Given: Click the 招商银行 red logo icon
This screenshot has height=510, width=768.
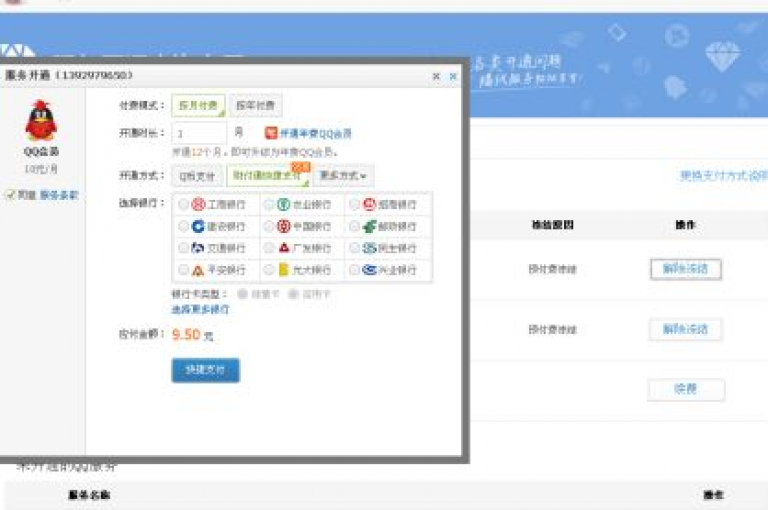Looking at the screenshot, I should click(369, 204).
